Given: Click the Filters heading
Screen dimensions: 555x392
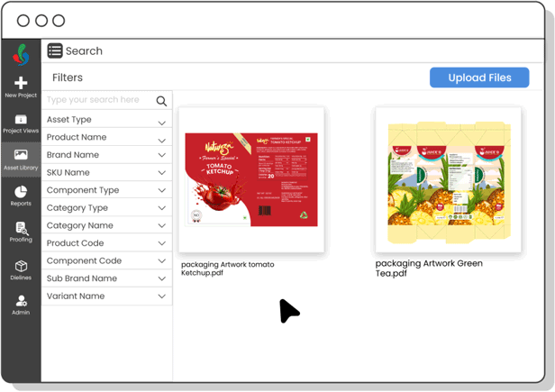Looking at the screenshot, I should pos(68,77).
